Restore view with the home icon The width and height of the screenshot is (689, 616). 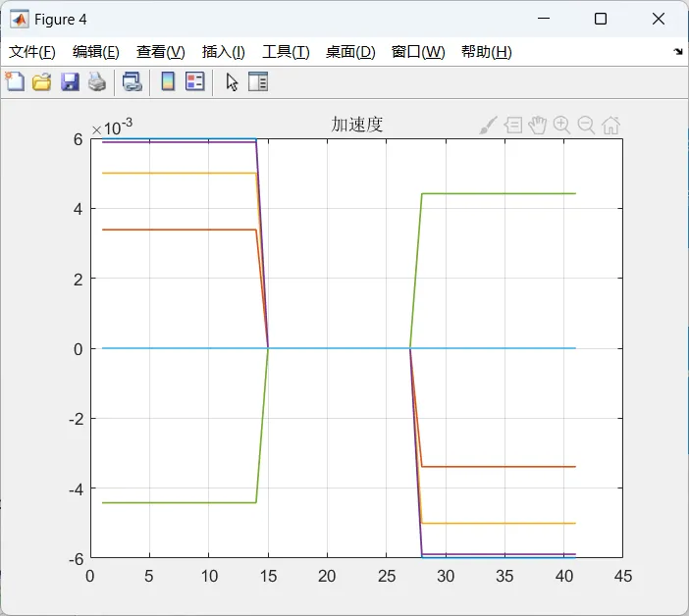coord(610,126)
